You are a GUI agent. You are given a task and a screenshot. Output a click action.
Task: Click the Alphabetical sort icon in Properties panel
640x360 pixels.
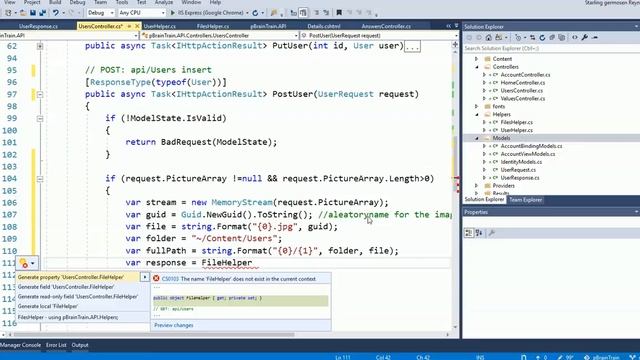coord(479,233)
